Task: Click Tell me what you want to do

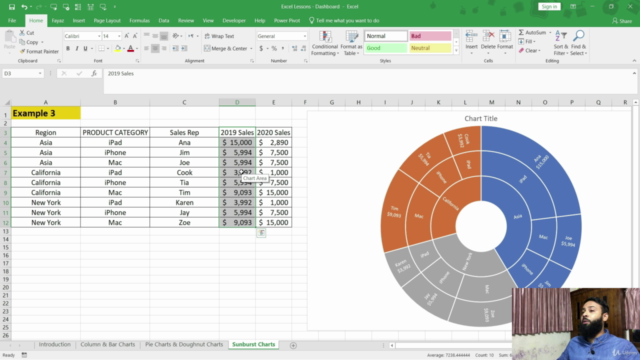Action: (344, 20)
